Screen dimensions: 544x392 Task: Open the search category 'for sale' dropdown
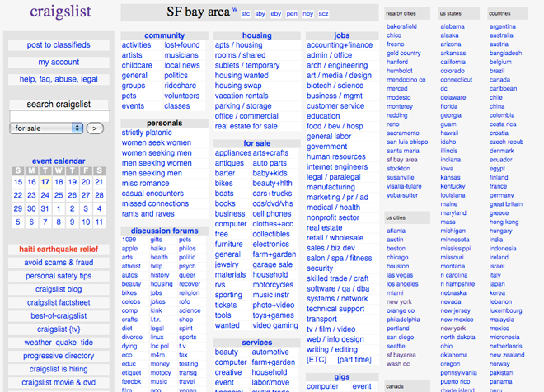47,128
